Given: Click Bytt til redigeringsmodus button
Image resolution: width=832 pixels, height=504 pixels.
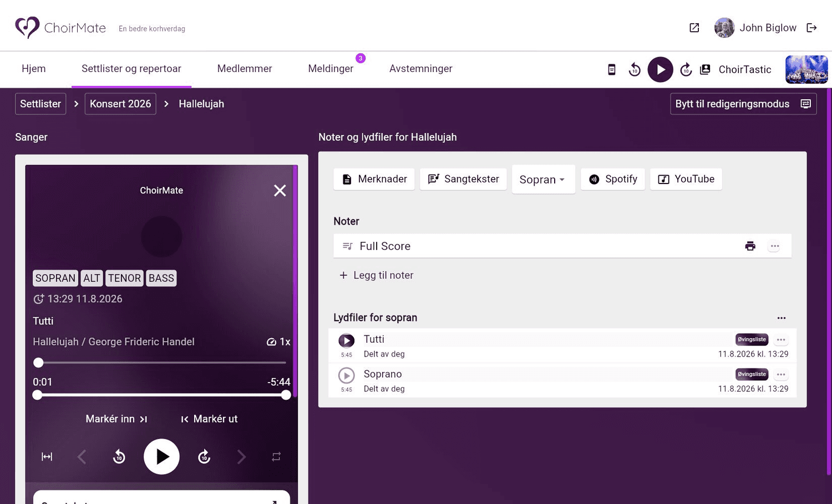Looking at the screenshot, I should [x=743, y=104].
